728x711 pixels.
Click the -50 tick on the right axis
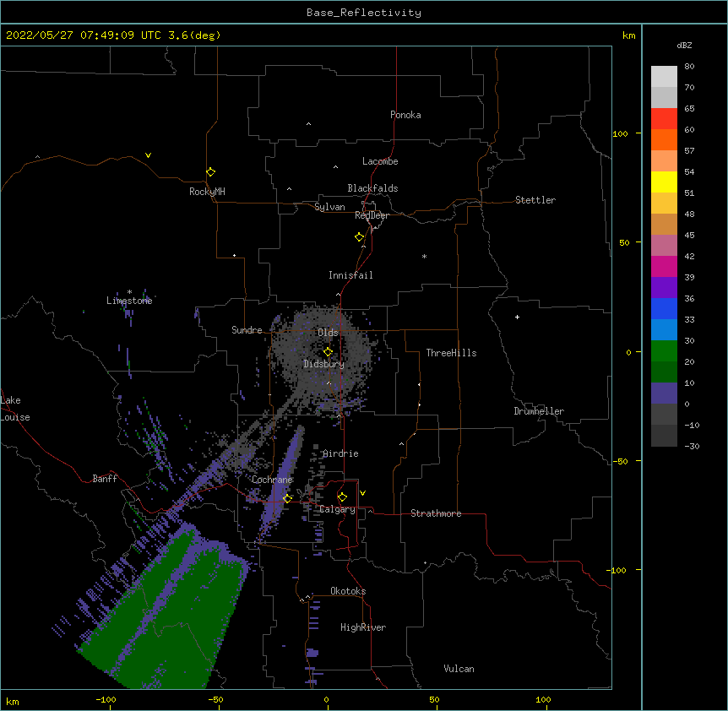(x=620, y=461)
